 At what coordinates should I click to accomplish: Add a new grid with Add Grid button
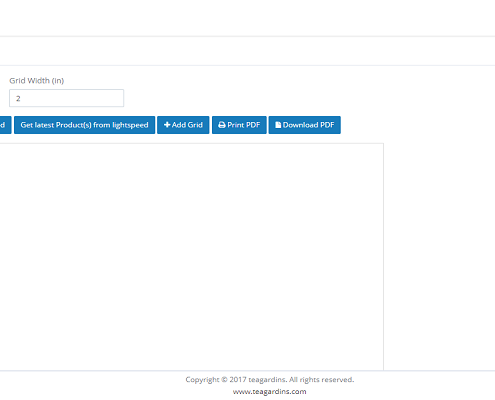pos(183,125)
